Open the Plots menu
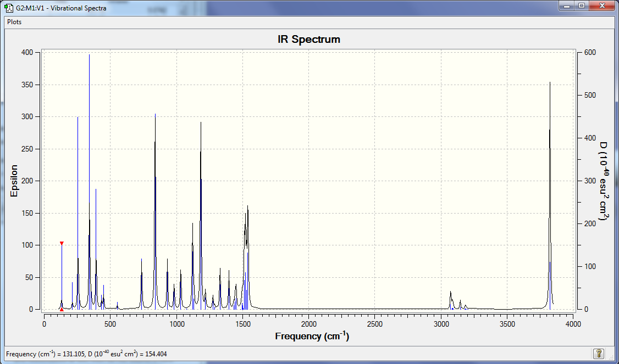The image size is (619, 364). pos(14,22)
